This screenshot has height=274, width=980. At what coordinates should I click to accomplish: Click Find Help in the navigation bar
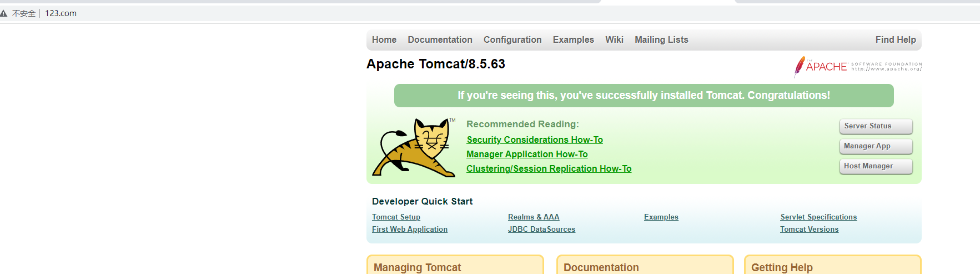(x=896, y=40)
